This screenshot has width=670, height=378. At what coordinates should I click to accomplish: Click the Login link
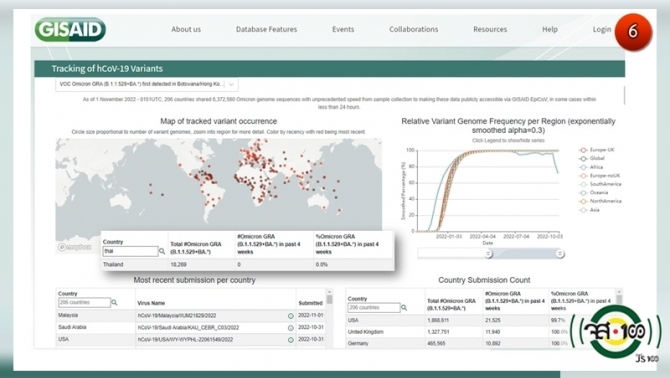coord(602,29)
